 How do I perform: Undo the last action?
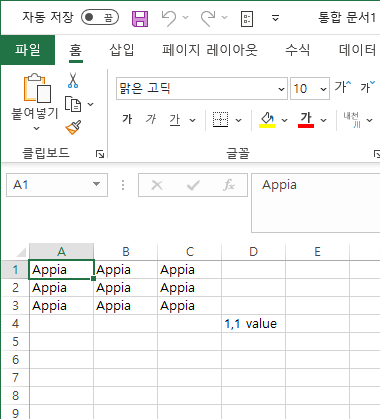(169, 18)
